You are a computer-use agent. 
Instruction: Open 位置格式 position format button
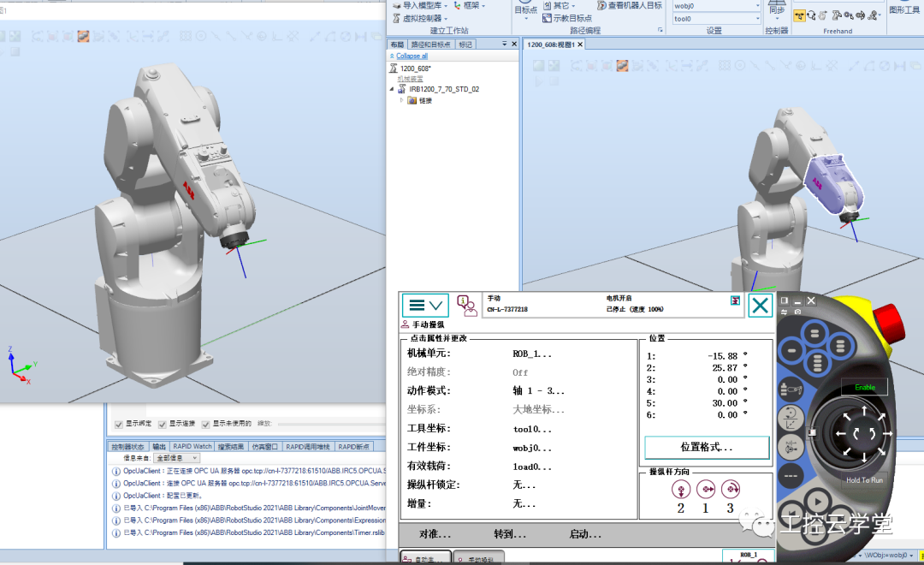tap(707, 448)
